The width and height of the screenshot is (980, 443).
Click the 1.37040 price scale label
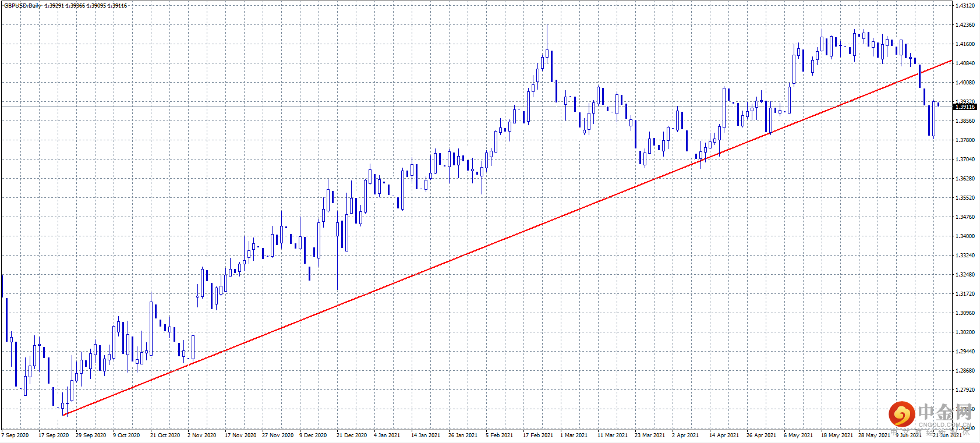[965, 160]
